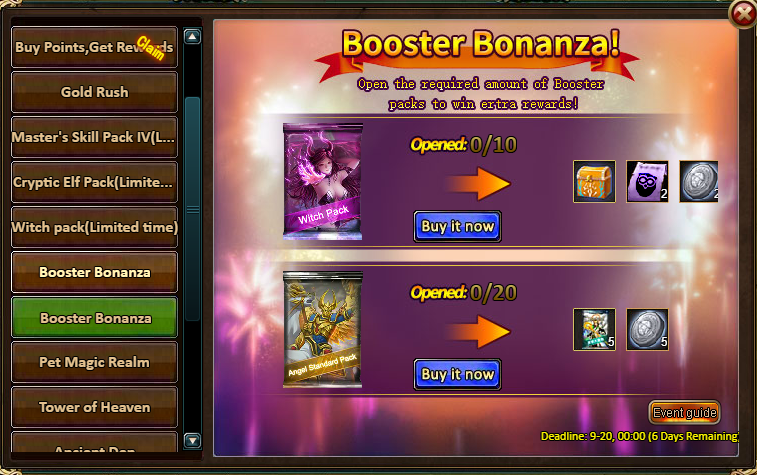Click the silver coin reward in Angel row
Screen dimensions: 757x475
[x=647, y=329]
